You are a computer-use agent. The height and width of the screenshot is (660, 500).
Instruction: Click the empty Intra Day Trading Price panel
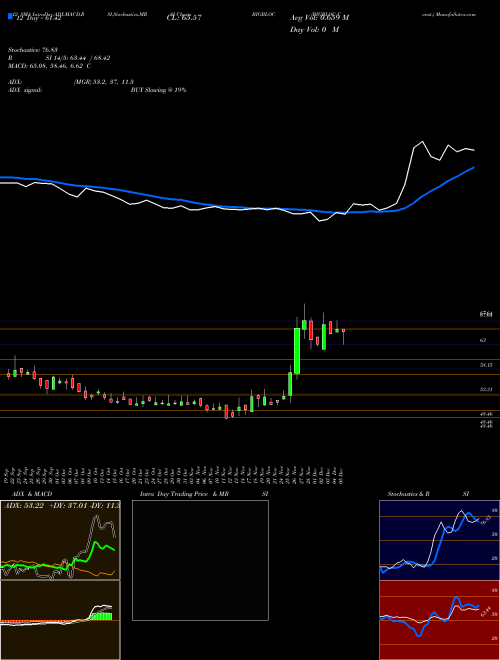click(x=200, y=560)
